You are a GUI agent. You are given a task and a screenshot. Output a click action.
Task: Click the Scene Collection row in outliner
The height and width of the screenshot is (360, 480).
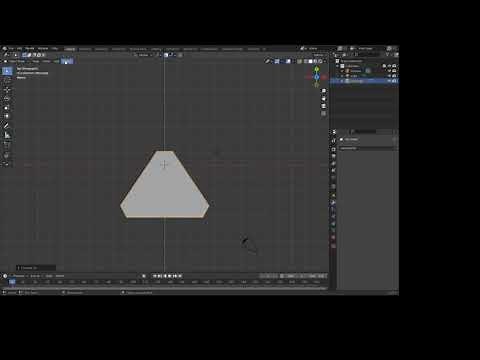[363, 61]
